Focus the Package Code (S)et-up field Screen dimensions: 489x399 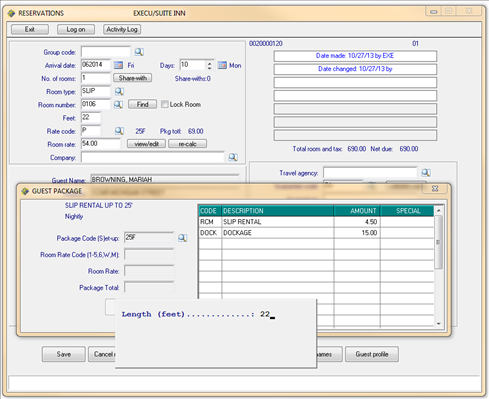pos(149,238)
